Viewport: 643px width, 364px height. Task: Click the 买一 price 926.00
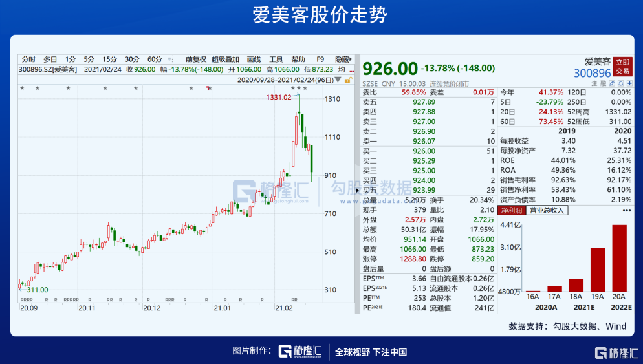pos(424,151)
